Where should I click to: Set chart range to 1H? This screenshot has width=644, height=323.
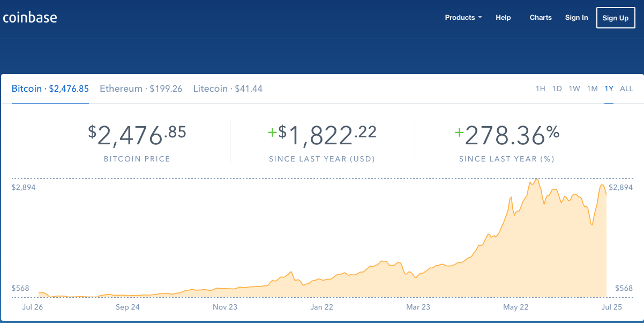click(x=541, y=89)
